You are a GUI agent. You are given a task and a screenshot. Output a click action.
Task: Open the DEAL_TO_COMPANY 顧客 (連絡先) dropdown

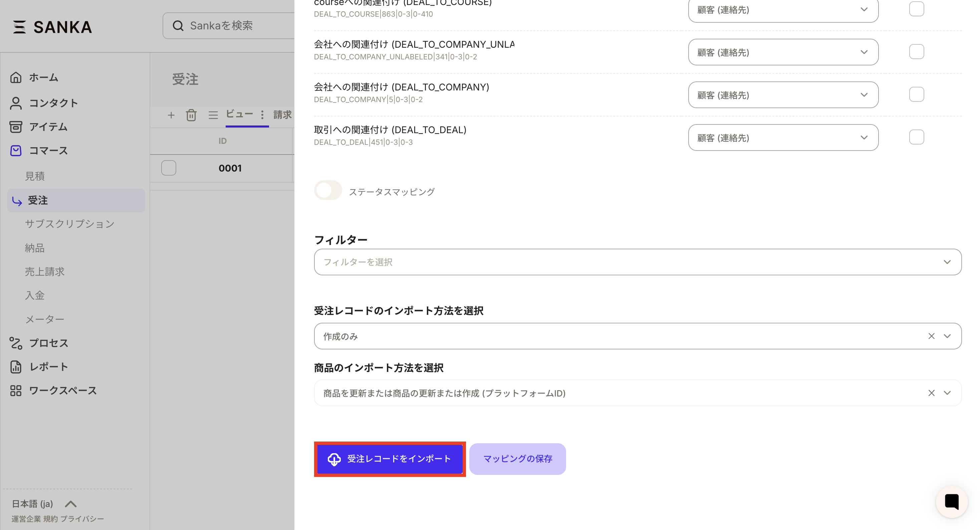click(x=783, y=95)
